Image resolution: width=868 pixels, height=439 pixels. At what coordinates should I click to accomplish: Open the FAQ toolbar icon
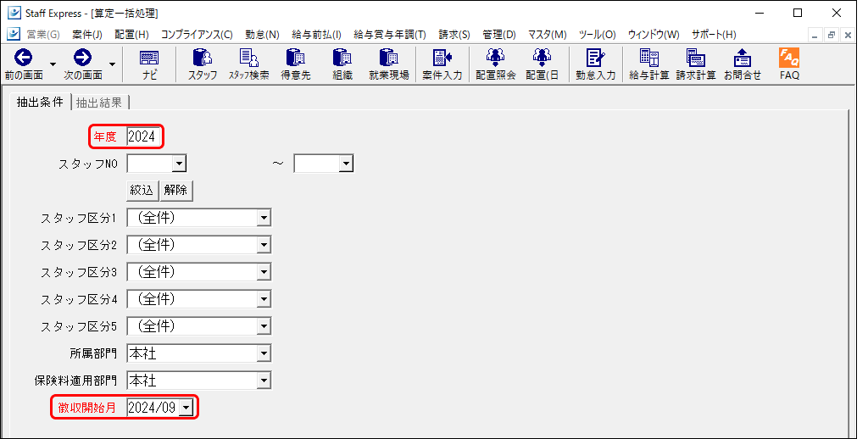[x=789, y=64]
